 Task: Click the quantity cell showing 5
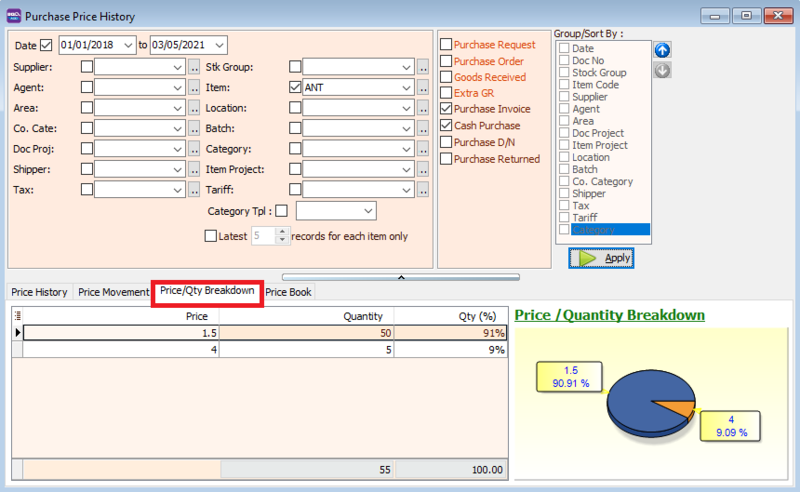(306, 350)
